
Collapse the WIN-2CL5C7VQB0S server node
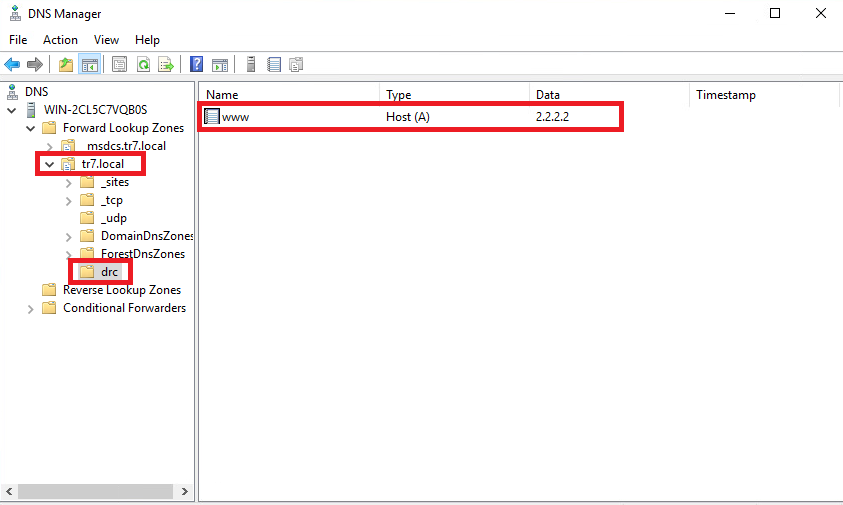point(11,111)
